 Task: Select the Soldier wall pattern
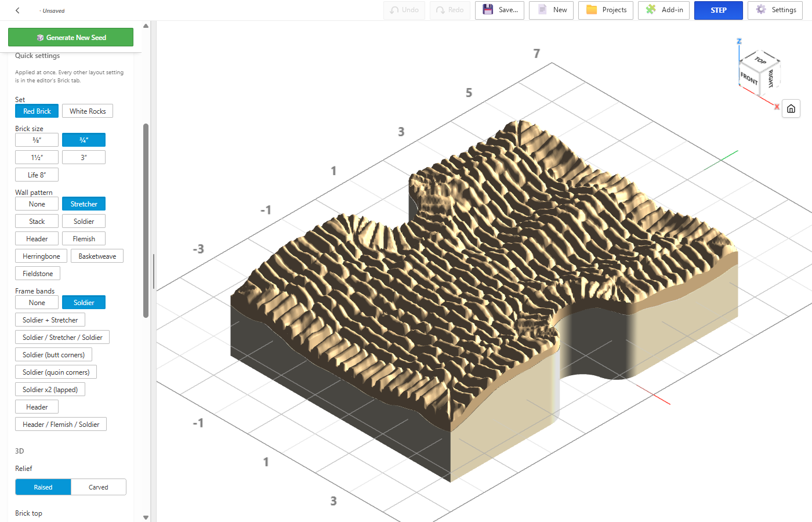pyautogui.click(x=84, y=222)
